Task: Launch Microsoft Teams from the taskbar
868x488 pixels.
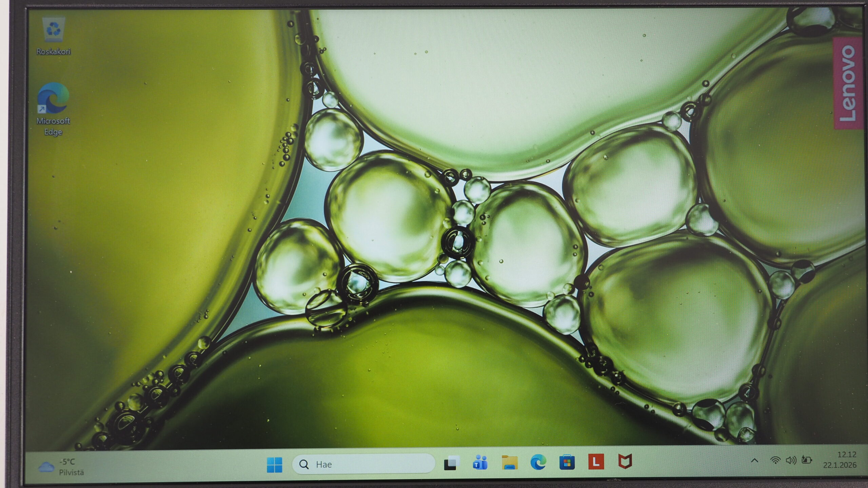Action: click(x=480, y=463)
